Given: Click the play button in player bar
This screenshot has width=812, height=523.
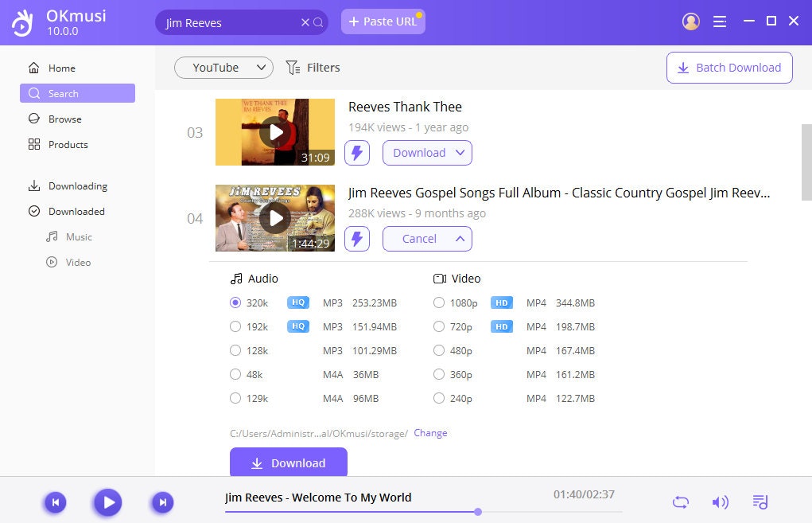Looking at the screenshot, I should pos(107,502).
